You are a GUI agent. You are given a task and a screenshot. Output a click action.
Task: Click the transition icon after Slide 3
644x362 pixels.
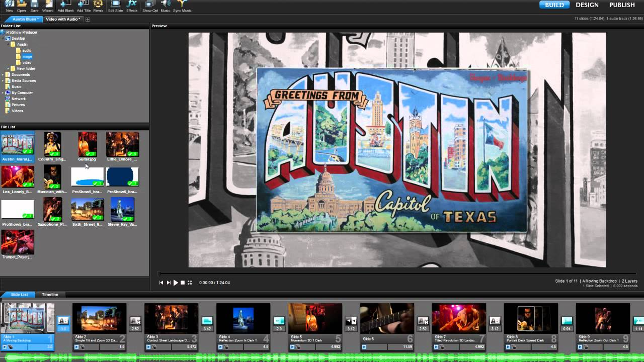207,320
